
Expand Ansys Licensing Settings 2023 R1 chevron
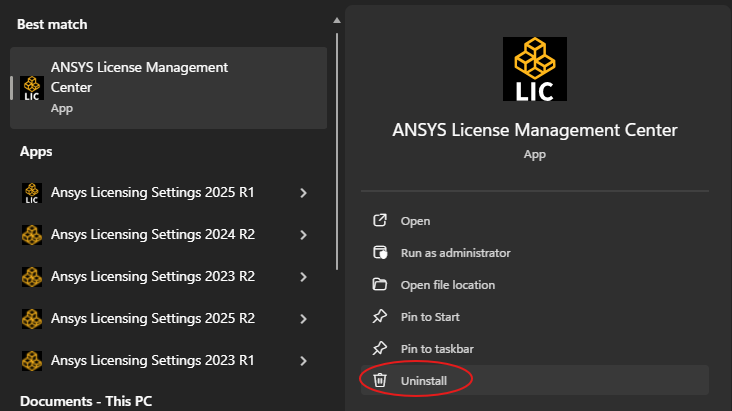pos(303,359)
